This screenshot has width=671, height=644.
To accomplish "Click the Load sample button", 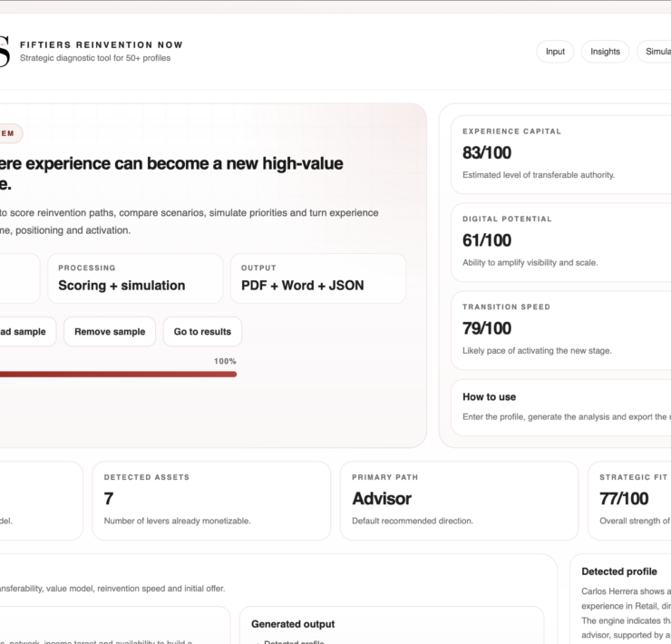I will pos(25,332).
